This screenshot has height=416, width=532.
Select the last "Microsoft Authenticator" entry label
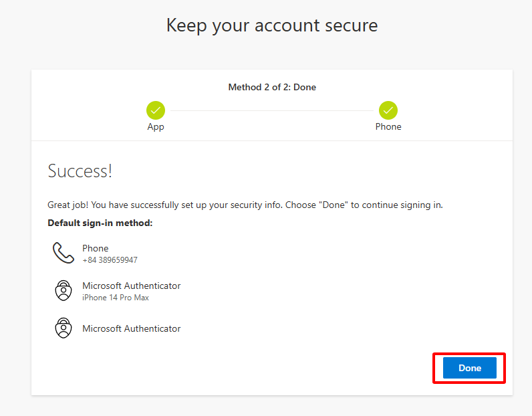132,328
